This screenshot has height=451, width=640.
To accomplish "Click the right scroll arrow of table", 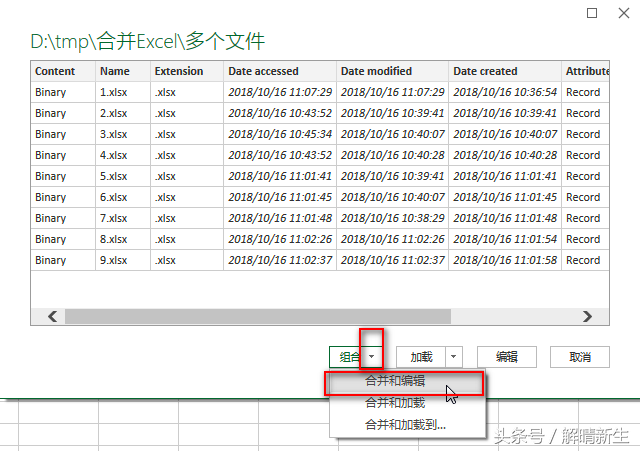I will [x=587, y=316].
